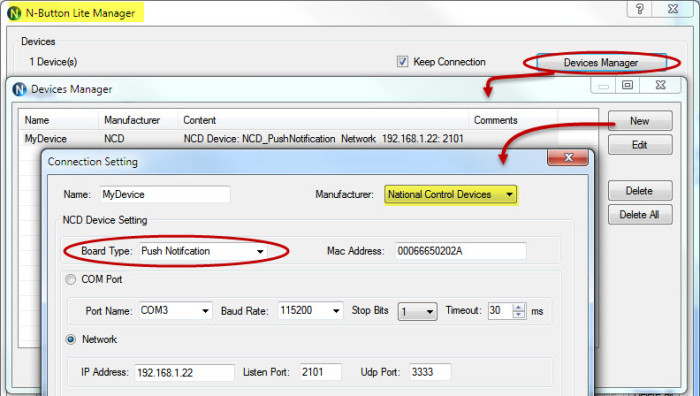Open the Manufacturer dropdown
Image resolution: width=700 pixels, height=396 pixels.
[450, 195]
